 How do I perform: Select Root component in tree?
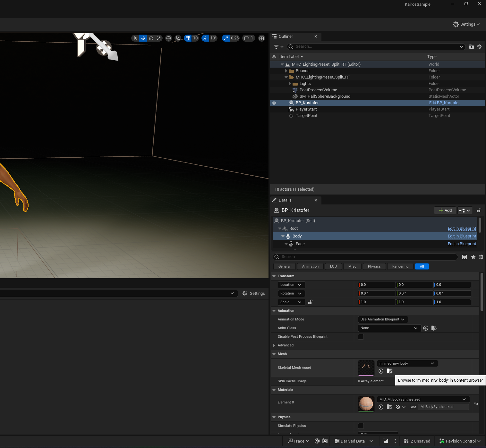tap(293, 228)
